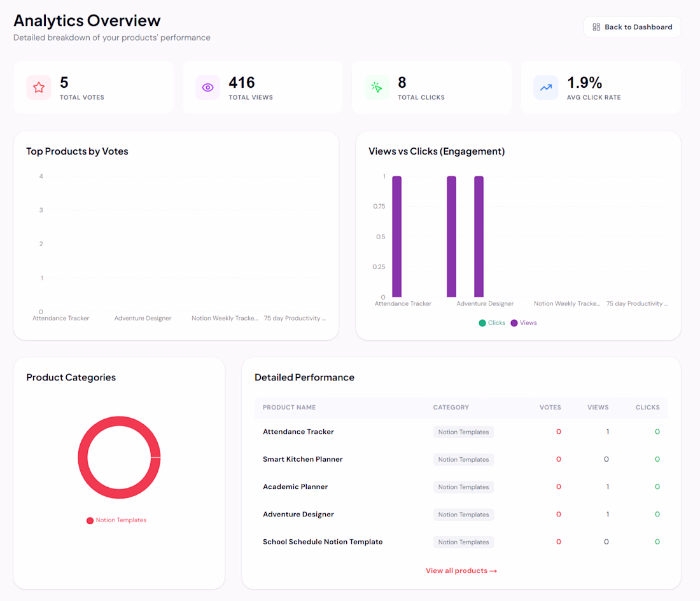Screen dimensions: 700x601
Task: Click the Top Products by Votes heading
Action: coord(77,151)
